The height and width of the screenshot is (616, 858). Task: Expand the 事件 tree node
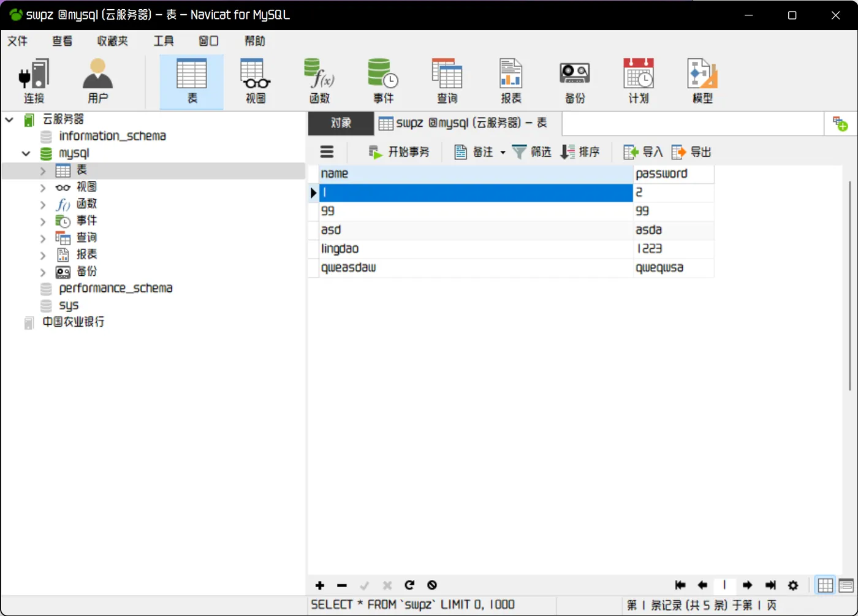tap(43, 221)
